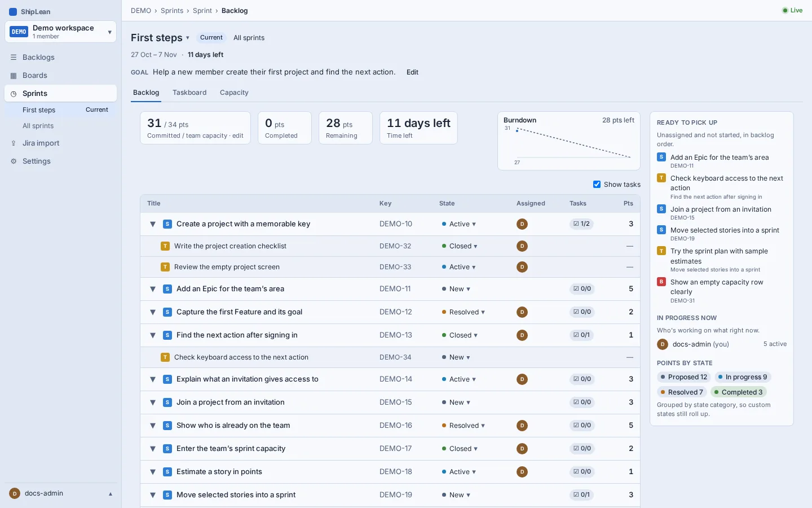812x508 pixels.
Task: Click the Completed 3 points chip
Action: pyautogui.click(x=739, y=392)
